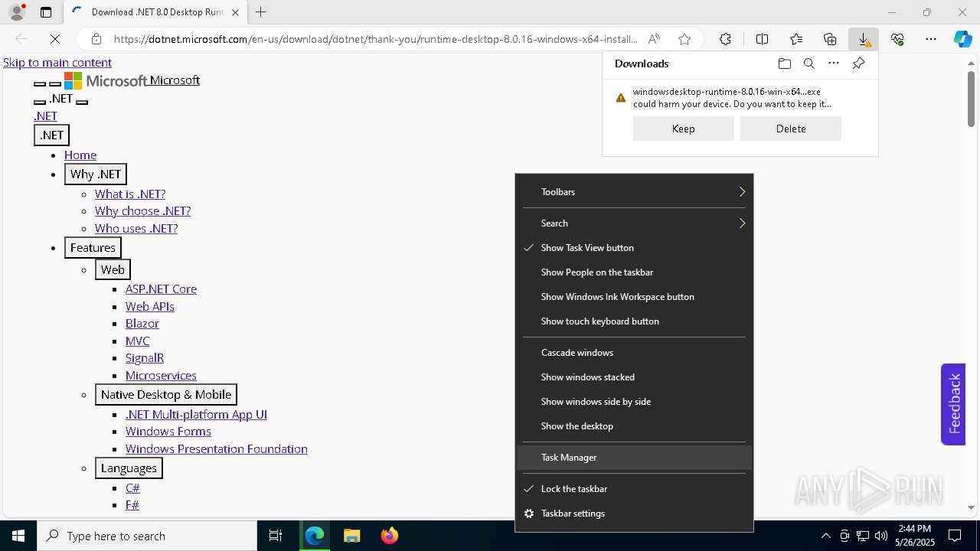Follow Skip to main content link
The height and width of the screenshot is (551, 980).
click(x=57, y=63)
